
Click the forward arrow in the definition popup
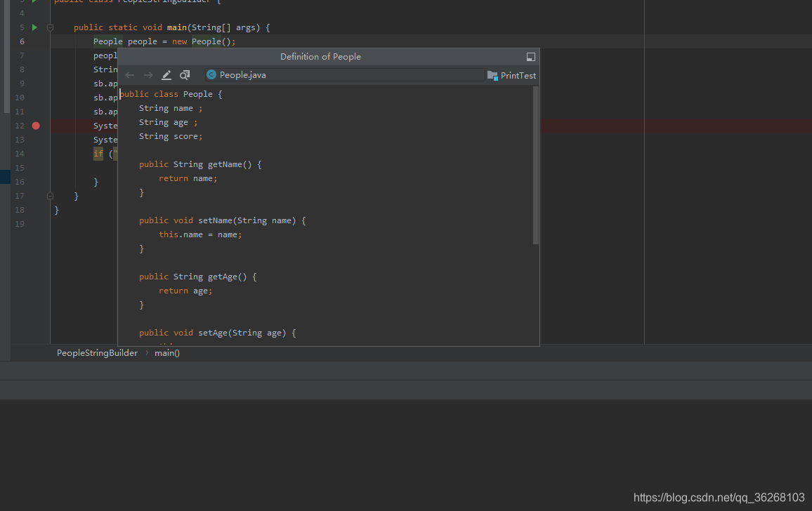(148, 75)
